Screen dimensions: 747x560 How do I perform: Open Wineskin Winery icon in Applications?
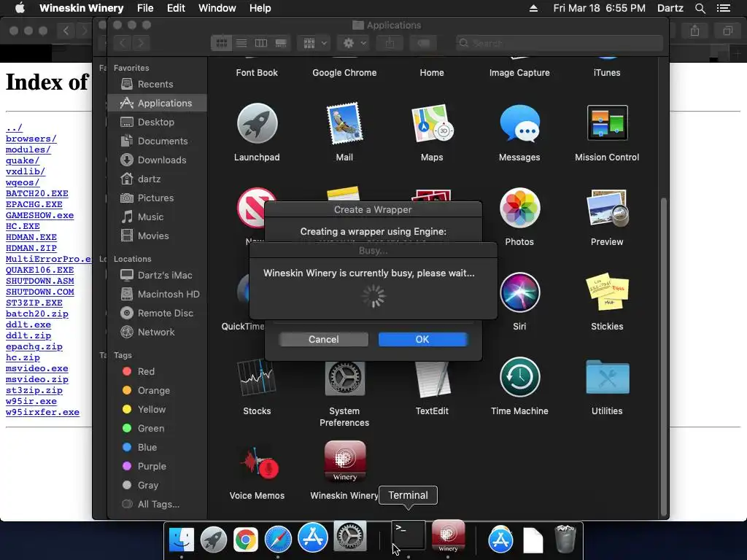(345, 462)
